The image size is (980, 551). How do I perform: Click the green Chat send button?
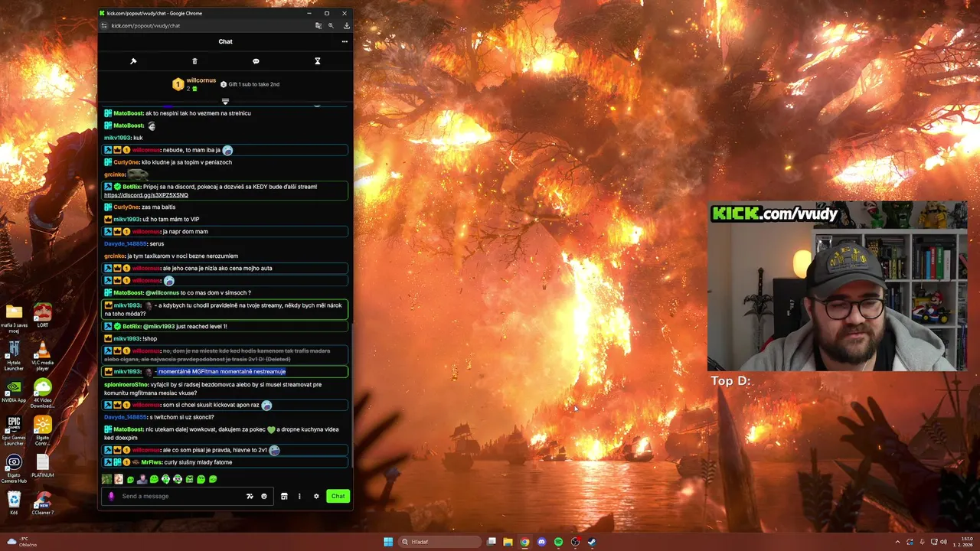point(338,496)
